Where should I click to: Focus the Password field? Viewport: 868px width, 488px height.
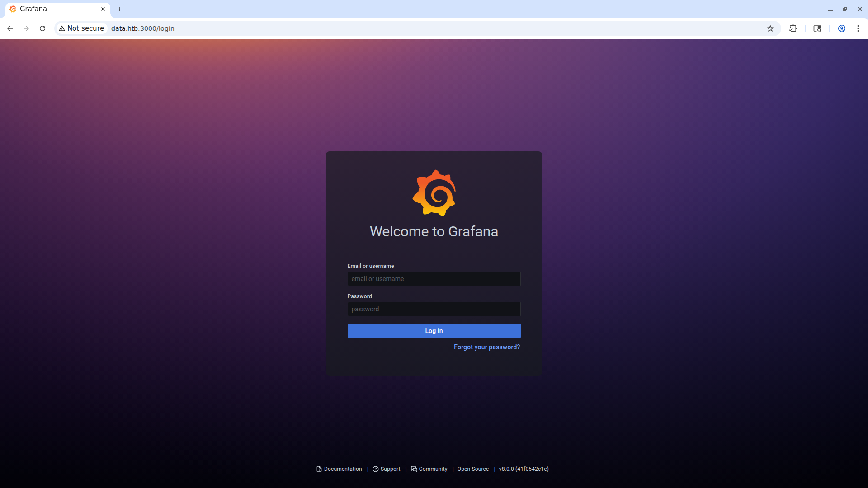[434, 309]
